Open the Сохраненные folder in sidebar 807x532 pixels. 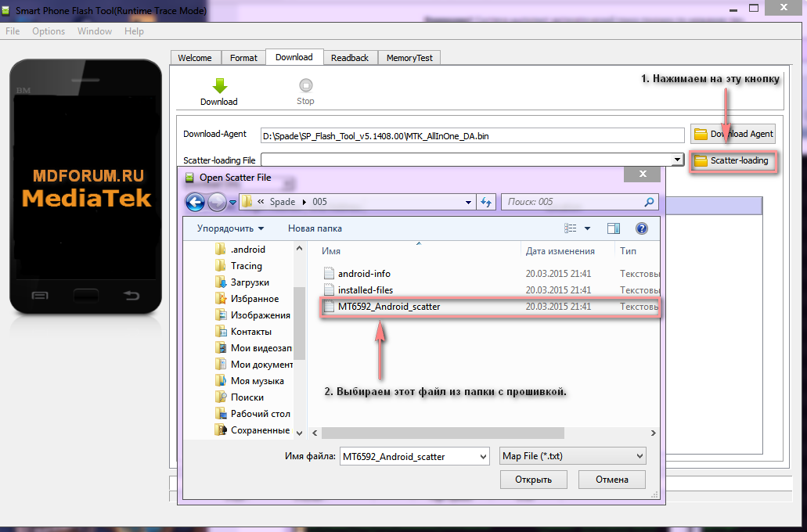253,430
